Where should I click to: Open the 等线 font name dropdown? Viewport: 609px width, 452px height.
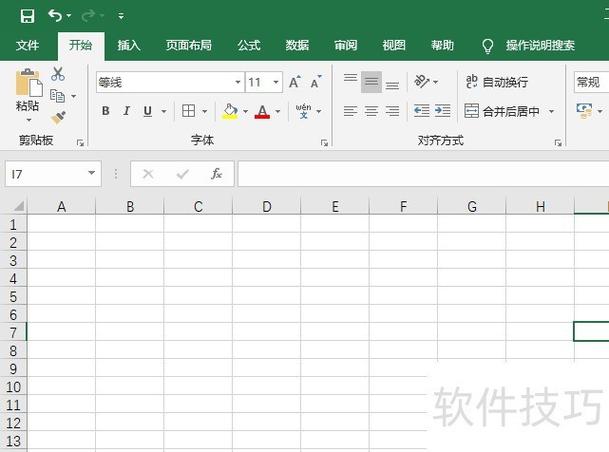click(x=238, y=82)
